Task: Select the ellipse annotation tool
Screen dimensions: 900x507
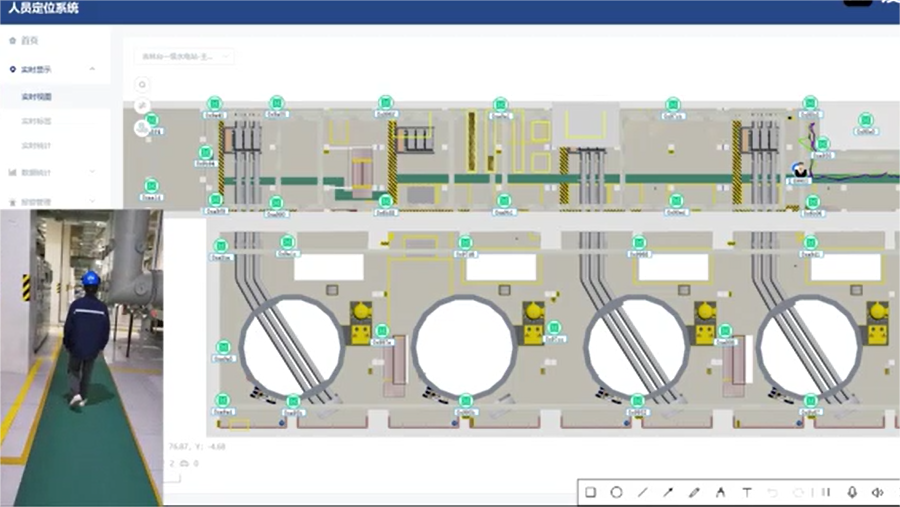Action: (x=616, y=492)
